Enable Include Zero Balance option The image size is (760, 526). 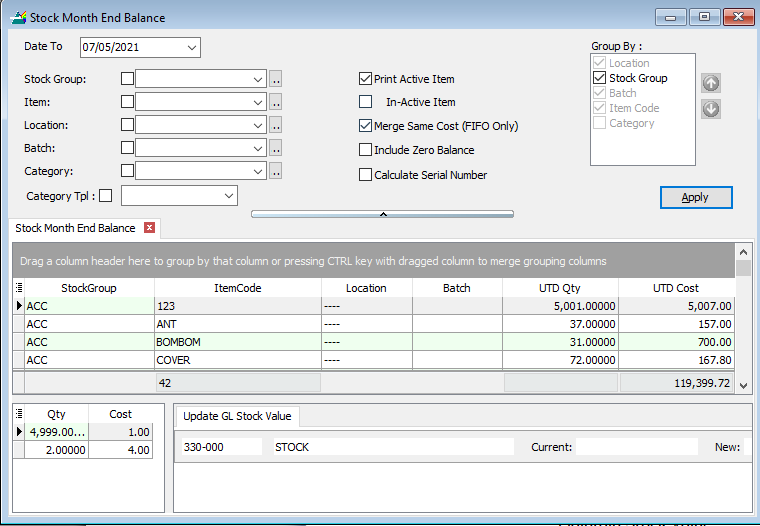tap(366, 150)
